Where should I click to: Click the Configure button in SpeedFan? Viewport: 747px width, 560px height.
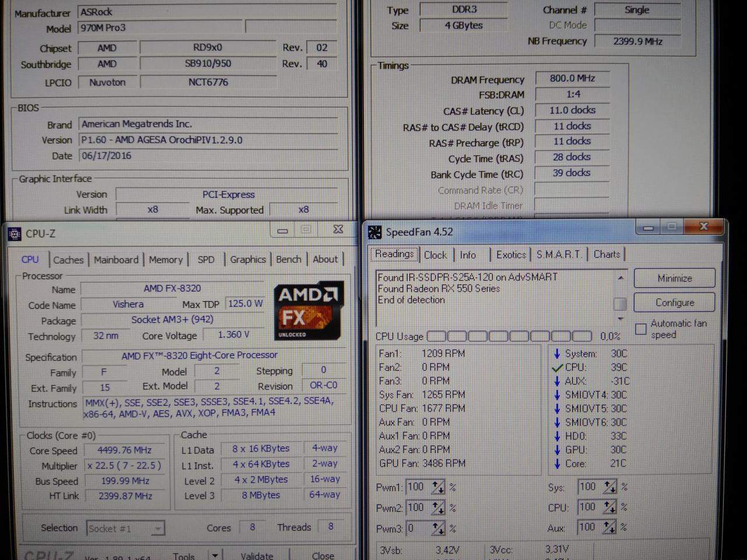click(675, 303)
